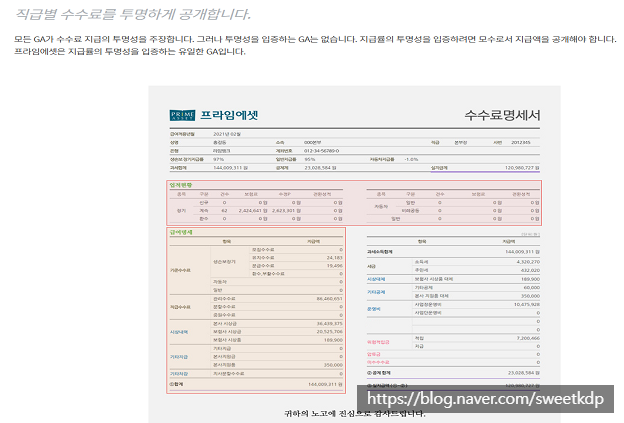Click the 수수료명세서 document title
Screen dimensions: 624x423
tap(502, 115)
